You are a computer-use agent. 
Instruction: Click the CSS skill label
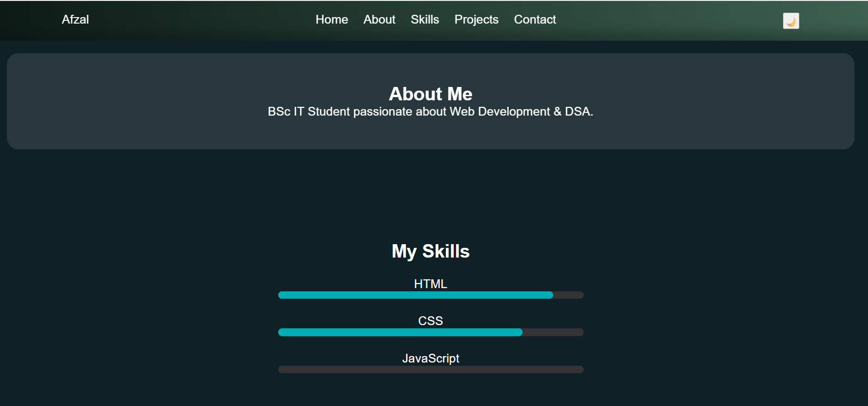[x=430, y=320]
